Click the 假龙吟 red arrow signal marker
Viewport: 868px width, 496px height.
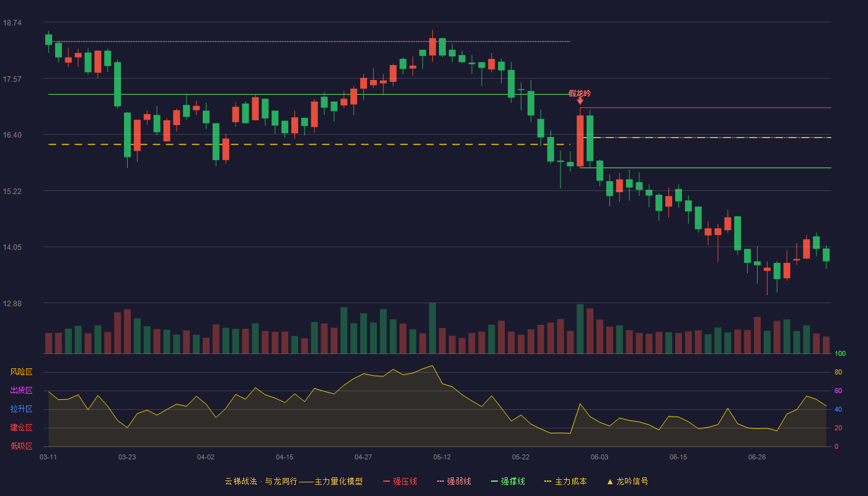coord(580,100)
